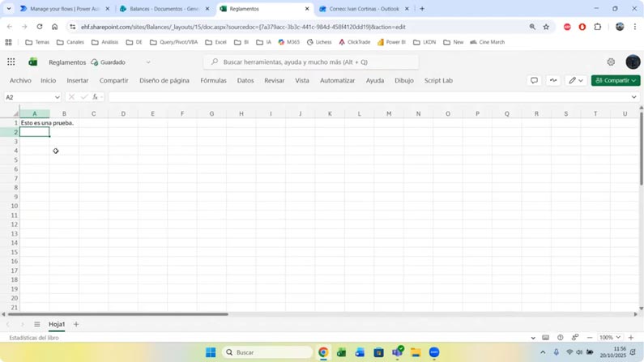The width and height of the screenshot is (644, 362).
Task: Show hidden system tray icons
Action: [543, 352]
